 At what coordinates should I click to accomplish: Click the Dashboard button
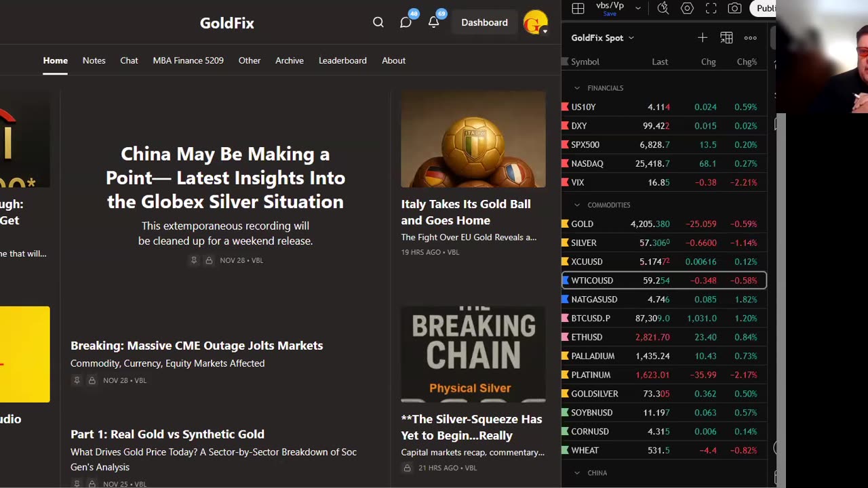(484, 22)
